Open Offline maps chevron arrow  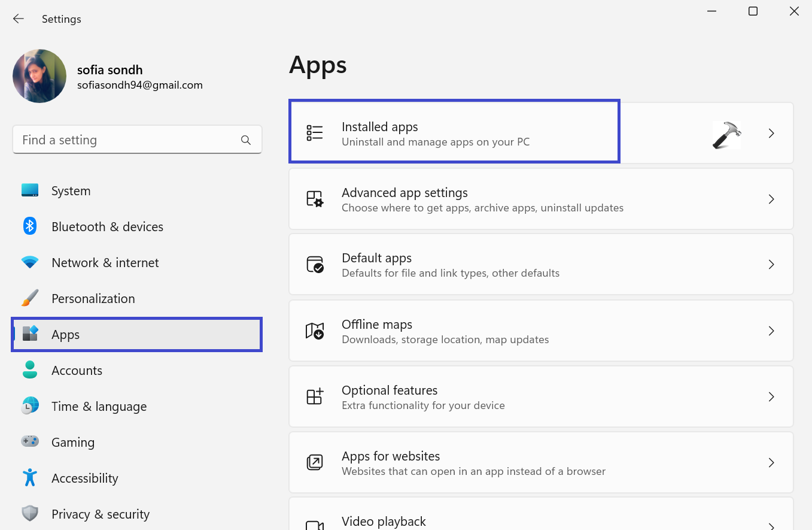[x=771, y=331]
